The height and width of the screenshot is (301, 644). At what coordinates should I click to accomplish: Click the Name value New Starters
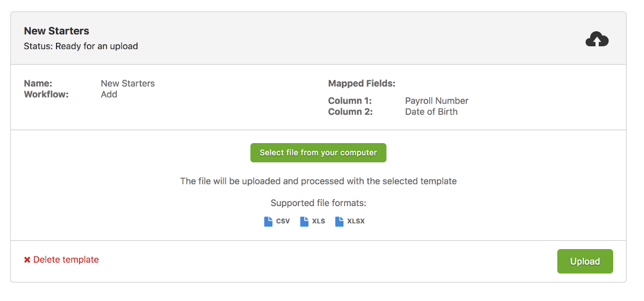click(x=128, y=83)
